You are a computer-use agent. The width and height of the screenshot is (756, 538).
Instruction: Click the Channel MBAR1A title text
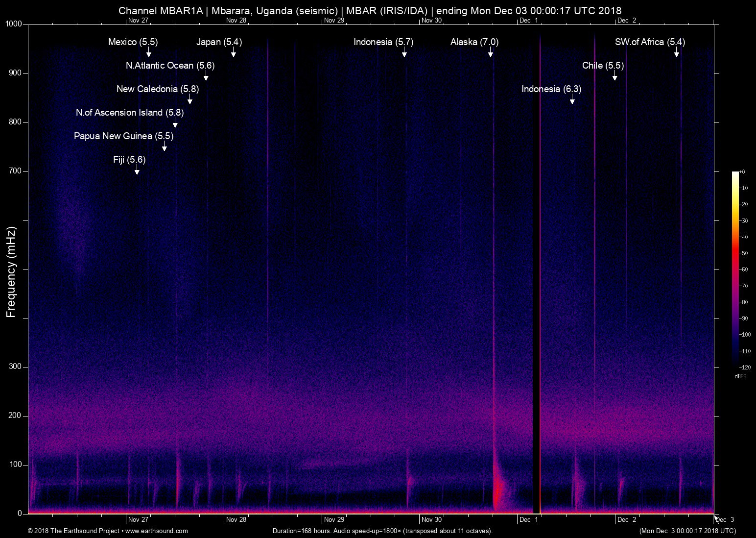click(x=160, y=11)
